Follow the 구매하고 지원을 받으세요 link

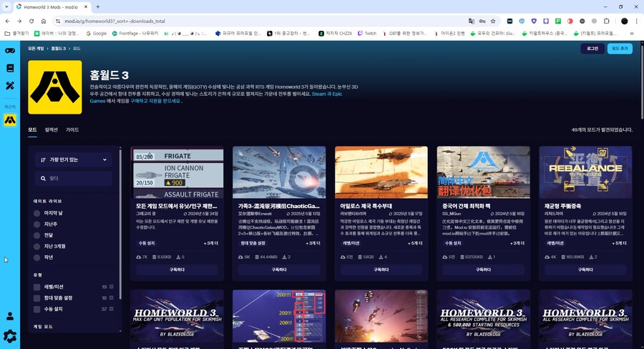pos(155,101)
